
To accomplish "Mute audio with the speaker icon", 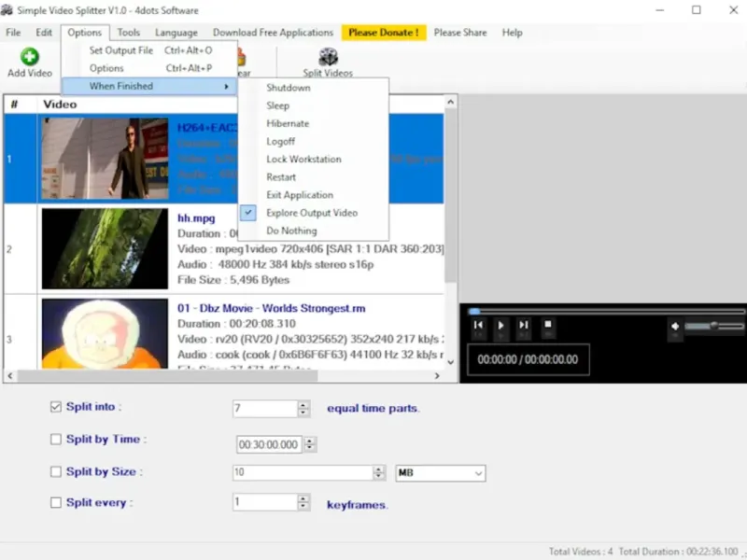I will pos(675,326).
